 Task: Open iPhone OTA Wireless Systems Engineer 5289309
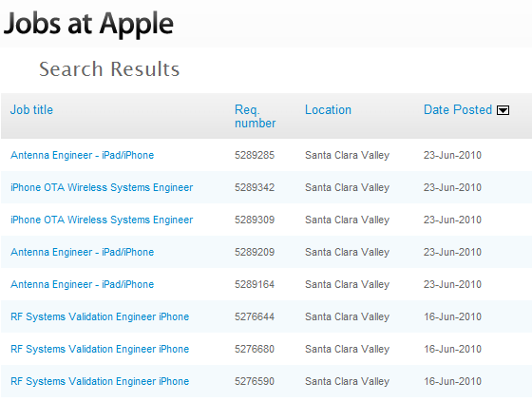pos(102,220)
